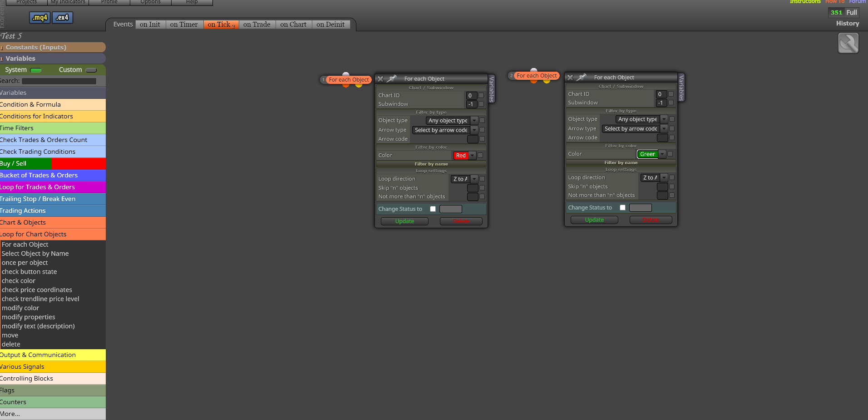Click Update button in left panel
This screenshot has width=868, height=420.
tap(404, 221)
